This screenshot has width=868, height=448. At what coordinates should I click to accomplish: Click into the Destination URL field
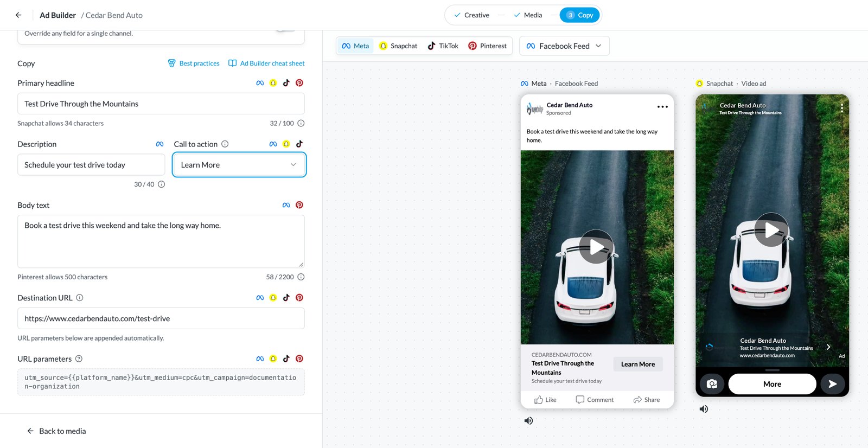pyautogui.click(x=161, y=318)
